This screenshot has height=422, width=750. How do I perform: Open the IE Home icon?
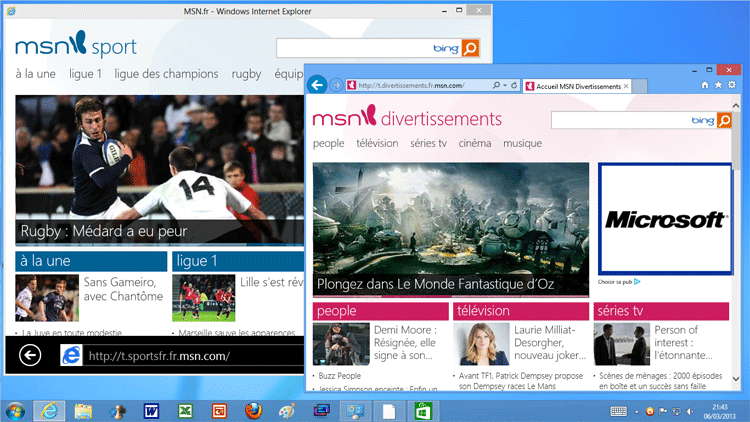[x=705, y=85]
